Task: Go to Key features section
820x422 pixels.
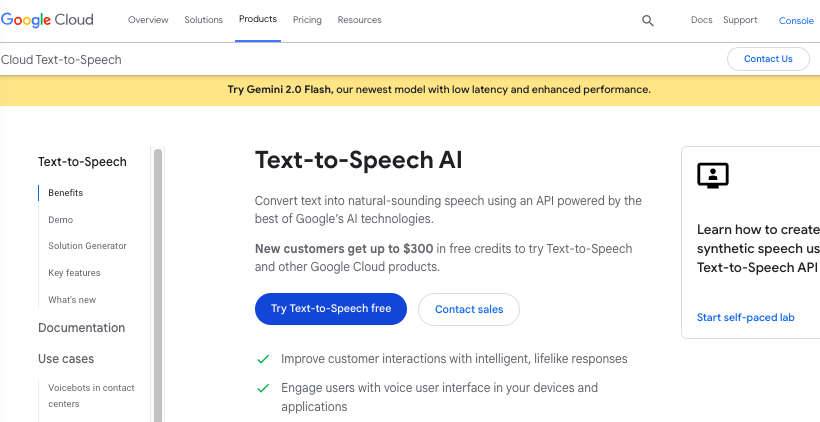Action: pyautogui.click(x=74, y=273)
